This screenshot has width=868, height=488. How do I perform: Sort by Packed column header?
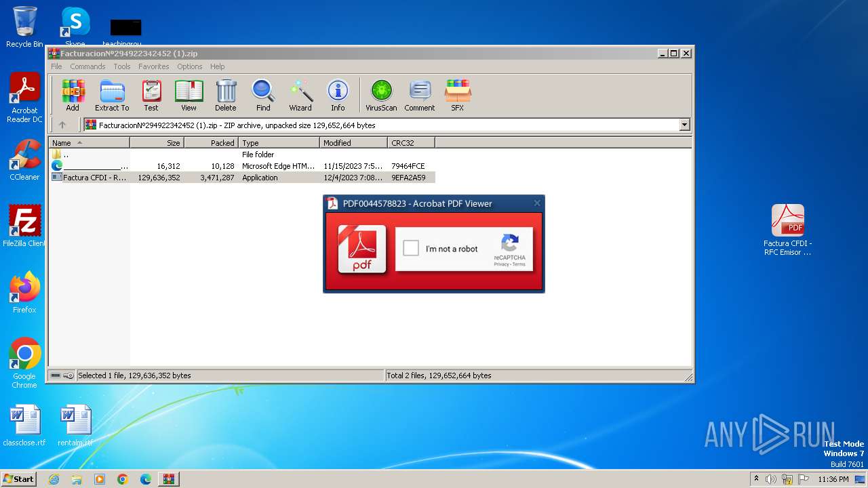tap(211, 142)
